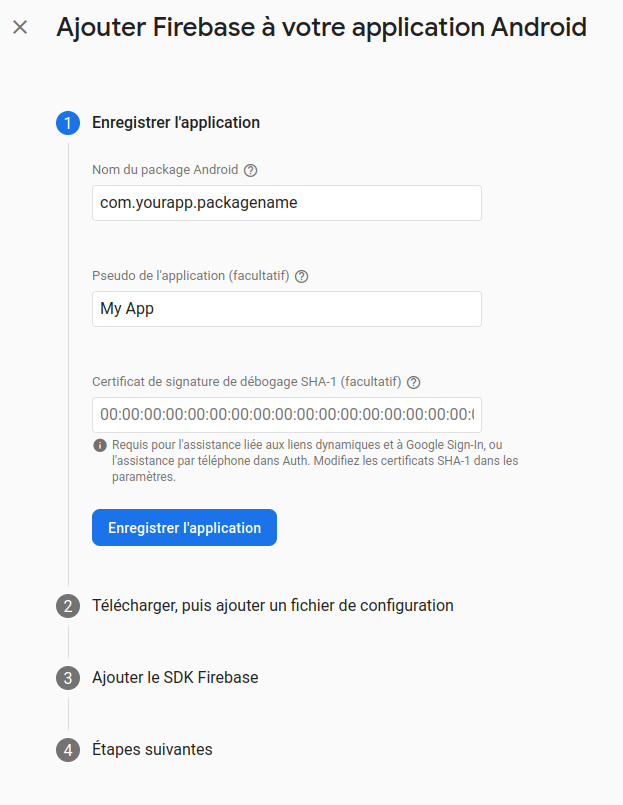The height and width of the screenshot is (805, 623).
Task: Click the SHA-1 debug certificate field
Action: [286, 415]
